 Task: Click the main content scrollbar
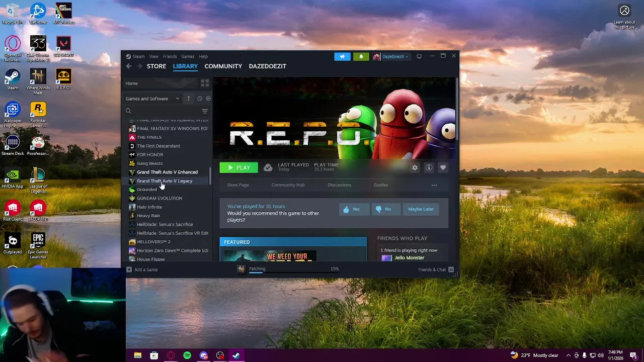tap(457, 108)
